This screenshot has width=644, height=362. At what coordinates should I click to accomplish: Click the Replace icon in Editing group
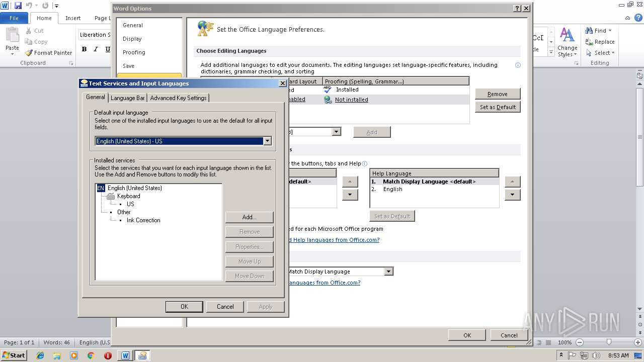coord(589,42)
